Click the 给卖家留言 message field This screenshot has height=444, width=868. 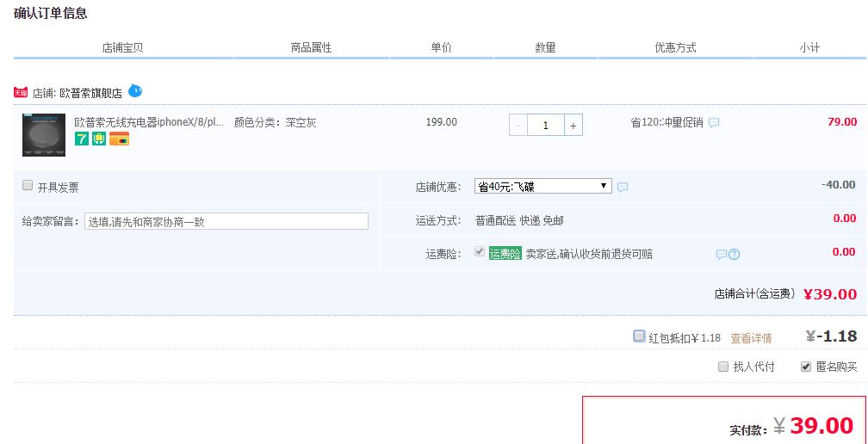[226, 221]
